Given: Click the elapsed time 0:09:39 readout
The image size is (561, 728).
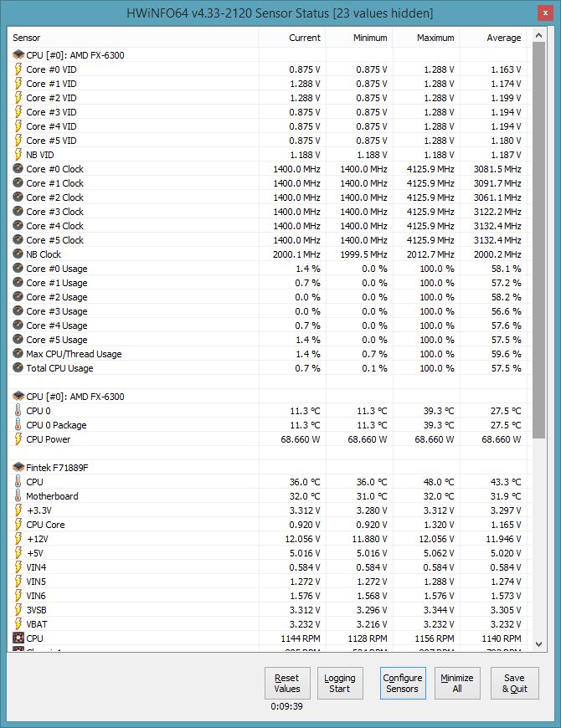Looking at the screenshot, I should [x=286, y=706].
